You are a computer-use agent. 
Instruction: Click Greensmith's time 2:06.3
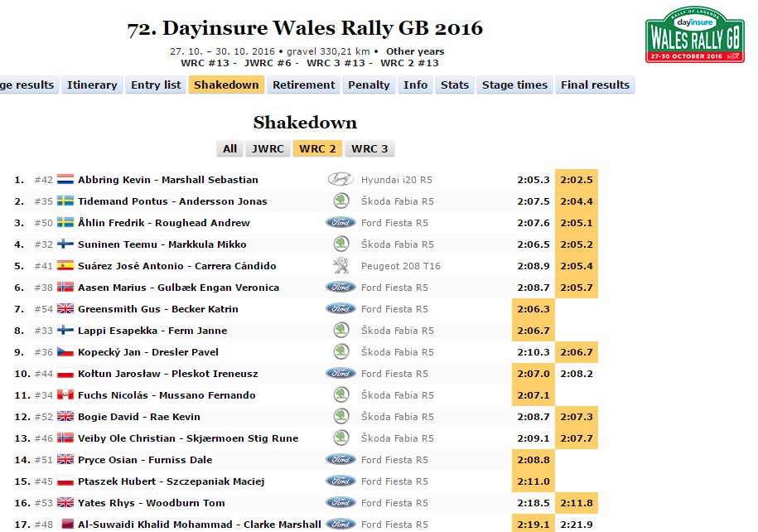[x=533, y=308]
